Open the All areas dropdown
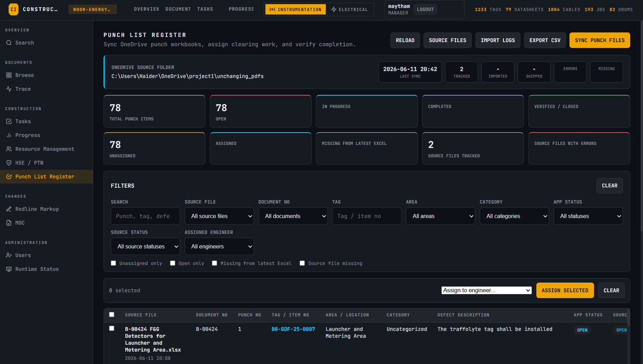This screenshot has height=364, width=643. point(440,216)
